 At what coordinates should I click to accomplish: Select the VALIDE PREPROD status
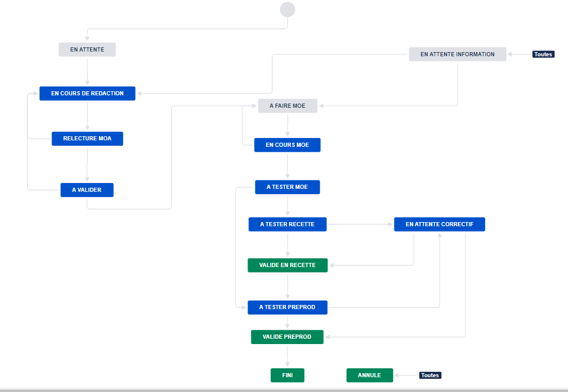coord(287,337)
